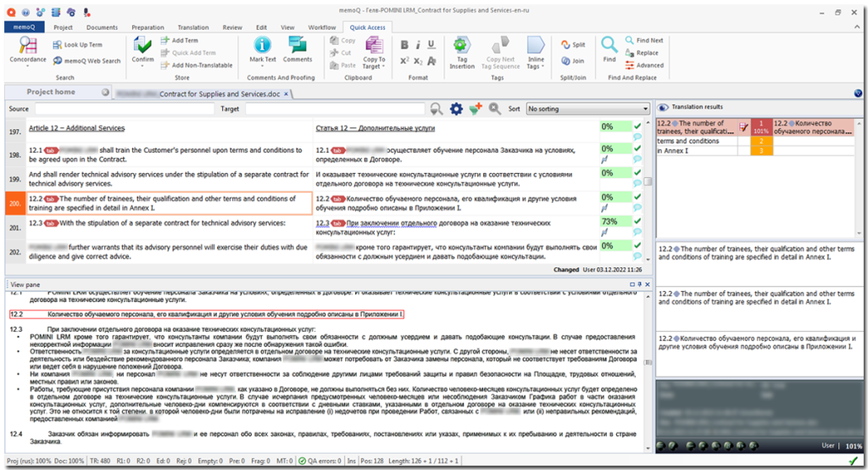
Task: Toggle the Ins insert mode indicator
Action: tap(351, 462)
